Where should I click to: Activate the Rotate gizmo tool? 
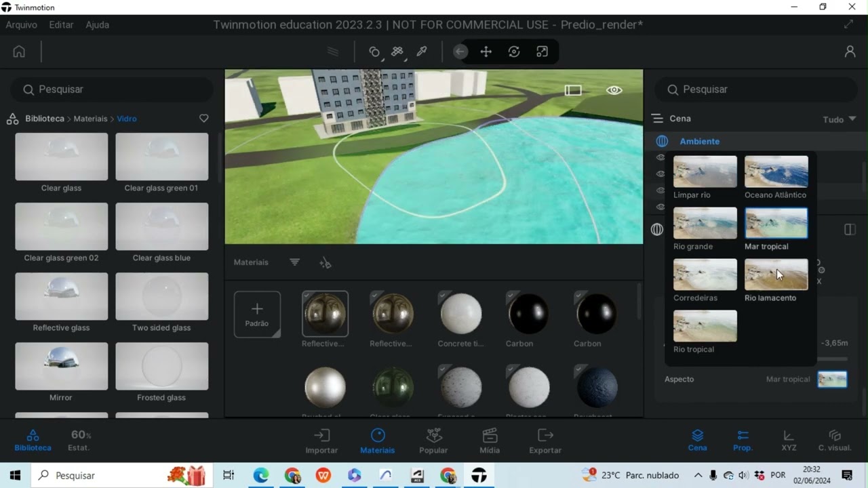tap(514, 52)
